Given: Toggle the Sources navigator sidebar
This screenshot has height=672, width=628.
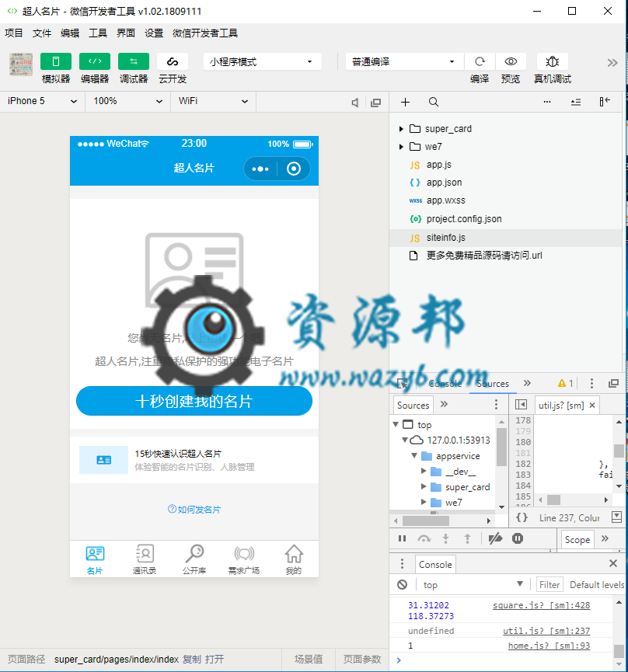Looking at the screenshot, I should pos(521,405).
